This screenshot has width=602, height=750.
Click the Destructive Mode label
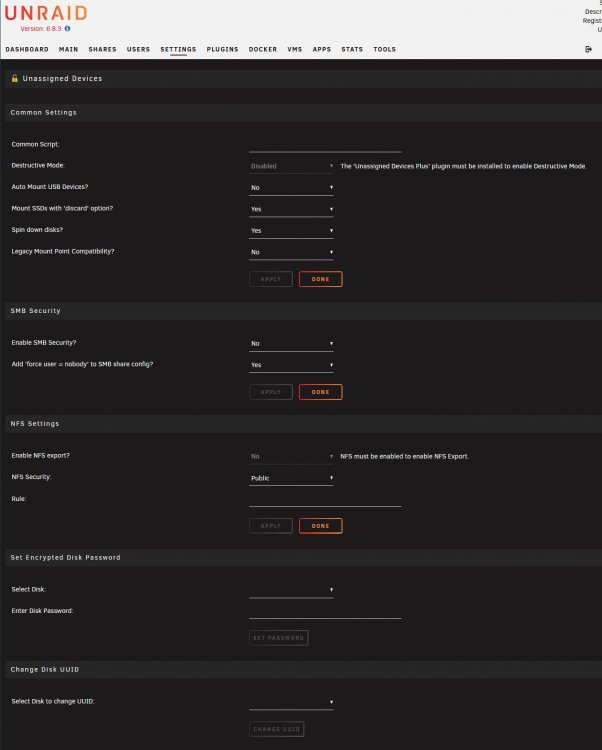38,165
